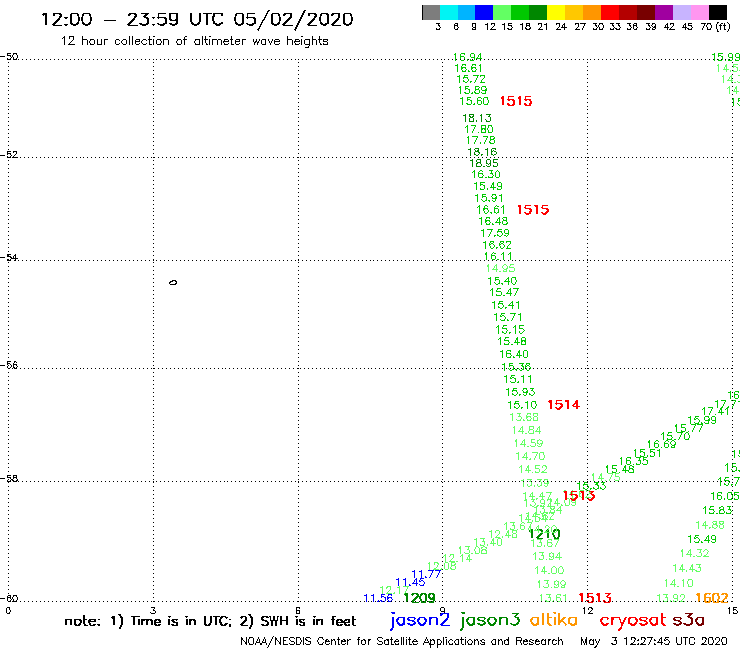This screenshot has height=650, width=740.
Task: Click the dark green 1209 time stamp
Action: [x=420, y=598]
